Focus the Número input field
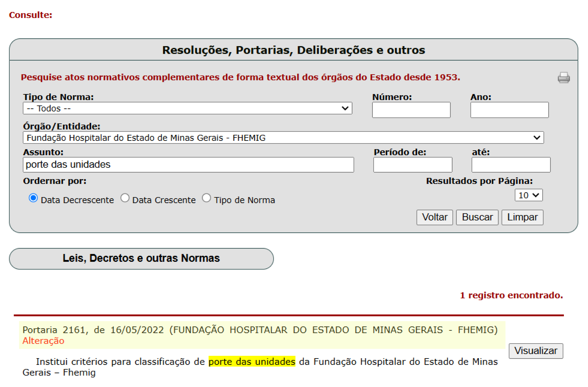The image size is (588, 387). tap(411, 110)
